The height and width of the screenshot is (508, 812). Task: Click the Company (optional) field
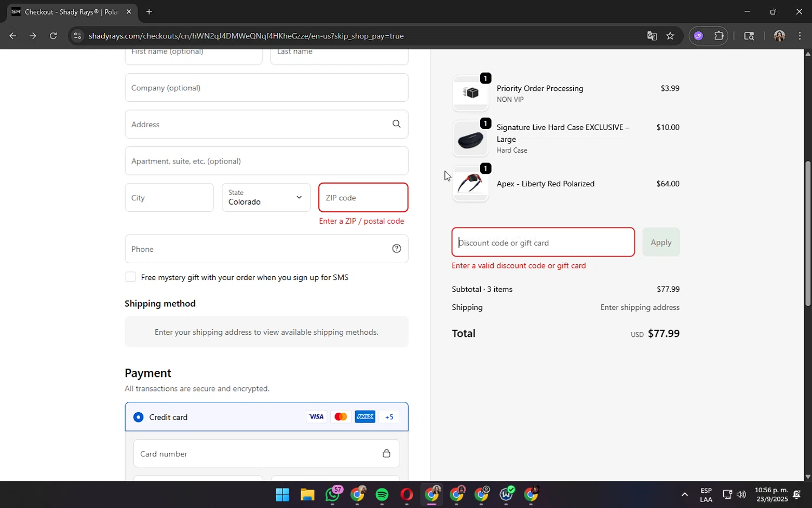click(266, 87)
